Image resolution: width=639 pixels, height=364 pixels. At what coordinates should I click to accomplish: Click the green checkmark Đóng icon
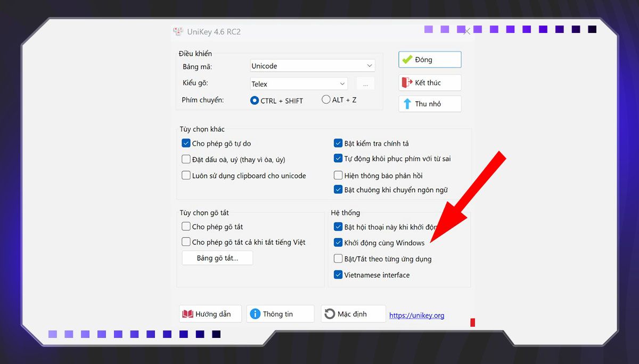pos(406,59)
